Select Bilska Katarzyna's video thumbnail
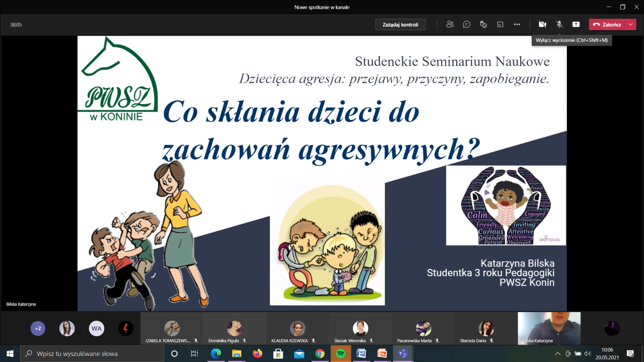The height and width of the screenshot is (362, 644). tap(549, 328)
